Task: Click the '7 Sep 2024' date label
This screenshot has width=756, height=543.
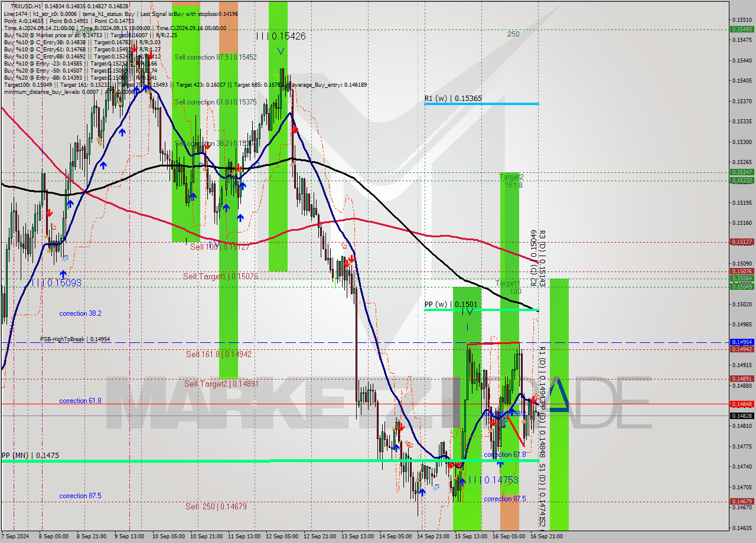Action: pos(16,537)
